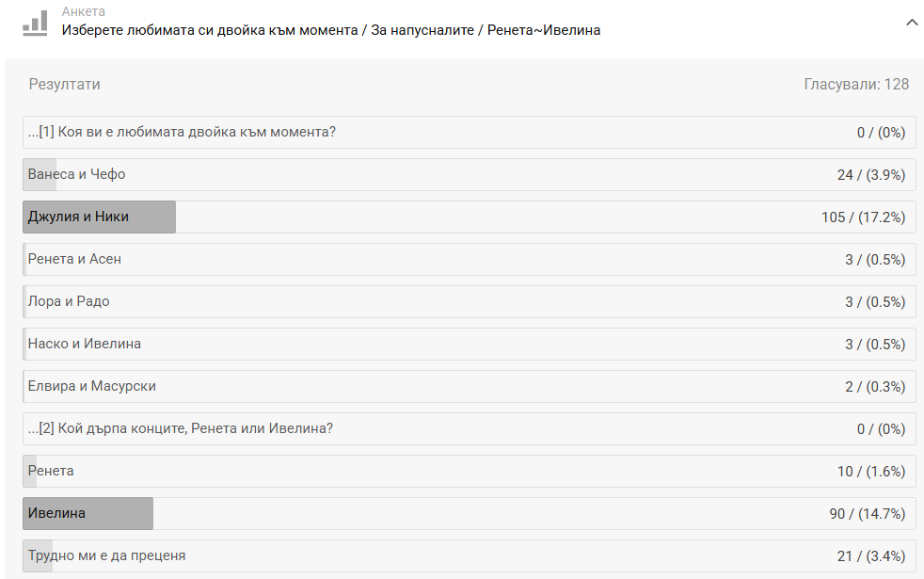Click question one header about favorite couple
924x579 pixels.
coord(470,132)
